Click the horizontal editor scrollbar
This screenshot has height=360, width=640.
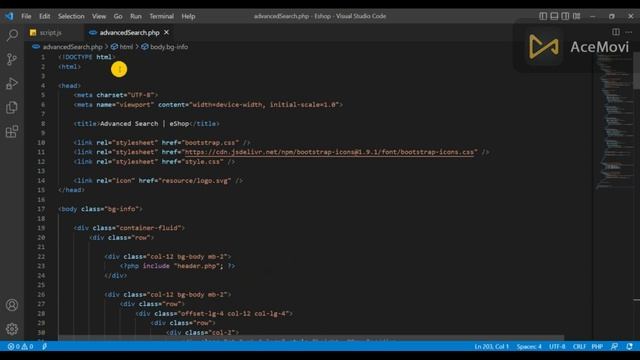[x=311, y=339]
